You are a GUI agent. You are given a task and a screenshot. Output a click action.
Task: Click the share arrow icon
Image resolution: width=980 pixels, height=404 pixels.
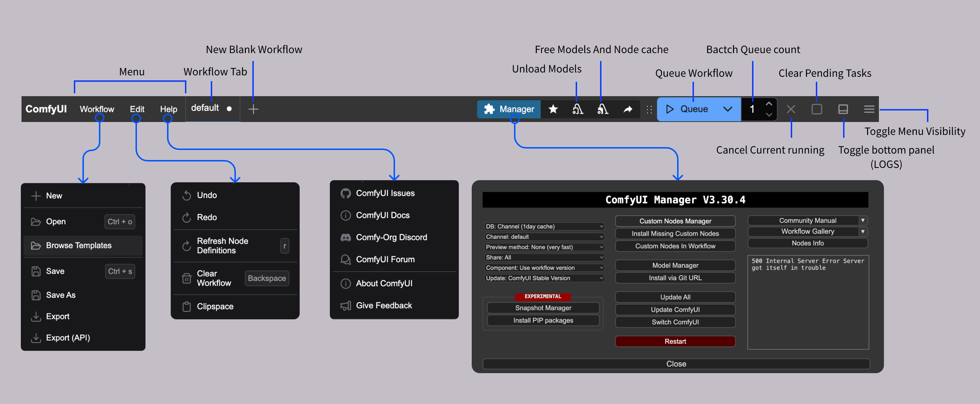[x=627, y=109]
